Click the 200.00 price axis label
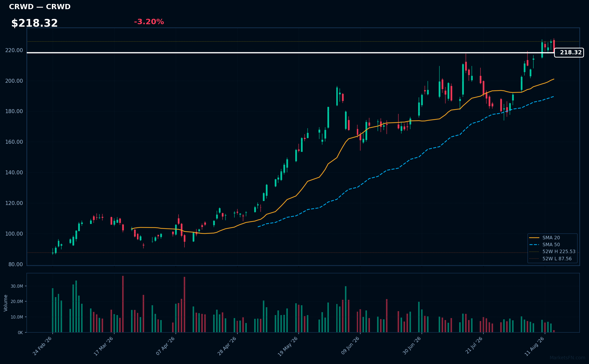Viewport: 589px width, 364px height. pos(14,81)
